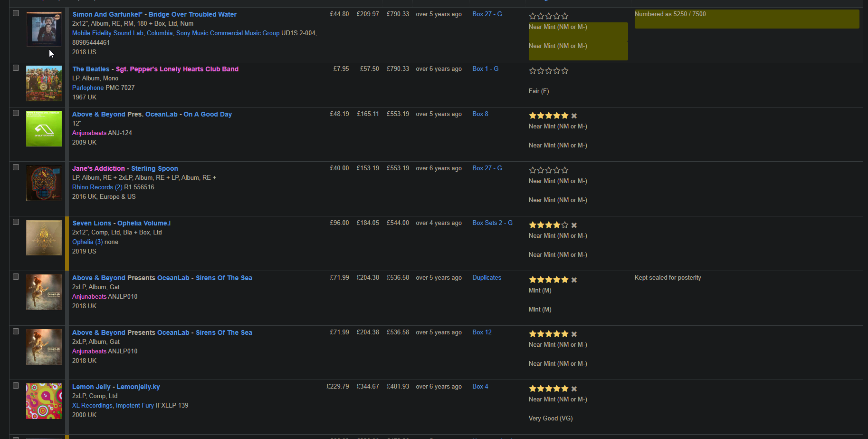Open The Beatles artist link

pyautogui.click(x=91, y=69)
